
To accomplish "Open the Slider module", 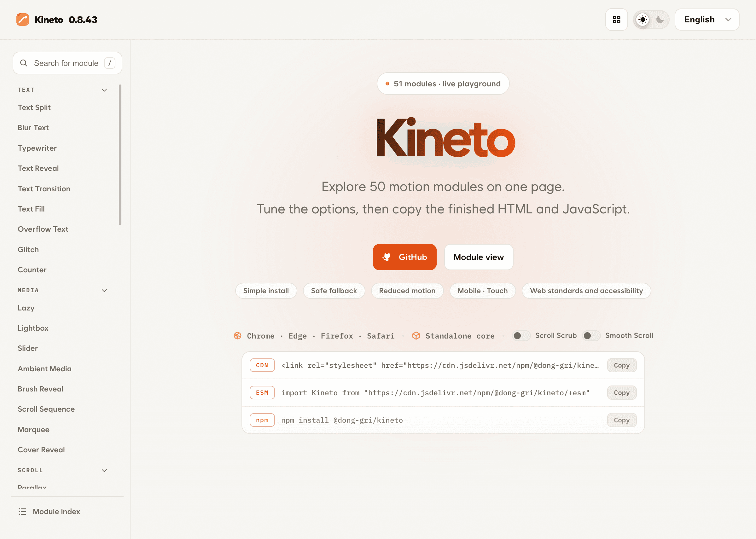I will coord(27,348).
